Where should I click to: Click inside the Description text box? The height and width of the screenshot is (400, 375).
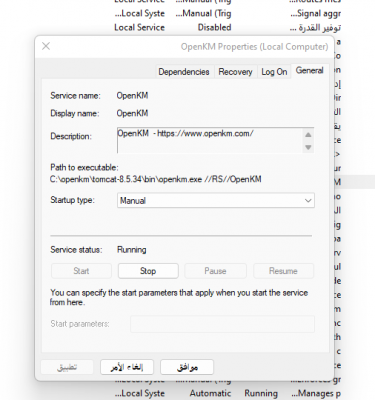tap(210, 140)
